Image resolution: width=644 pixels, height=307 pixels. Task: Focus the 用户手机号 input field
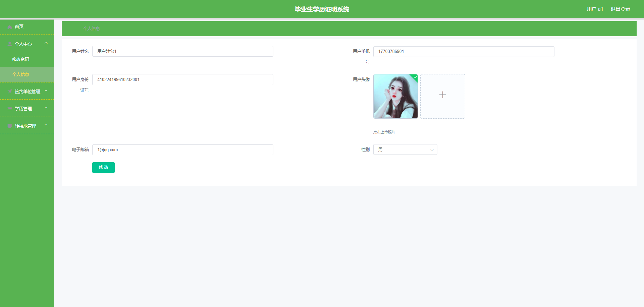pos(464,52)
